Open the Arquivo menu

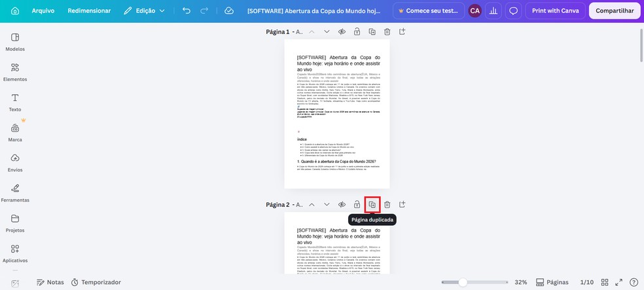(x=43, y=11)
